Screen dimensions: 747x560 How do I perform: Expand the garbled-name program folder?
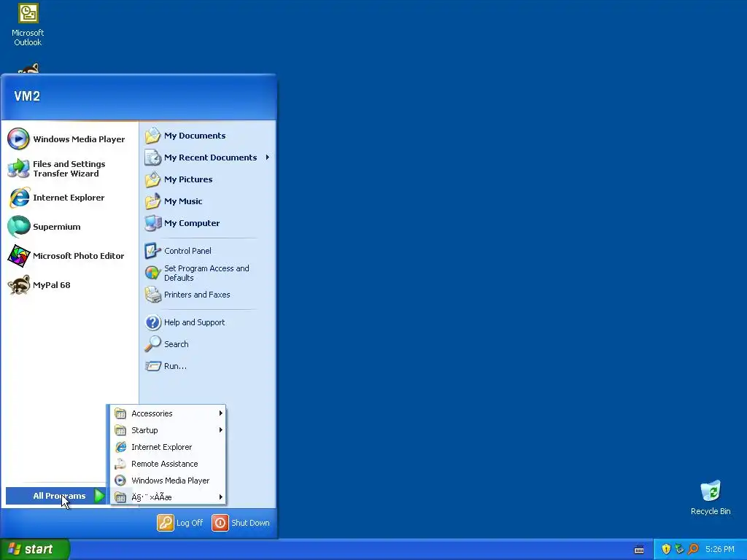click(169, 497)
